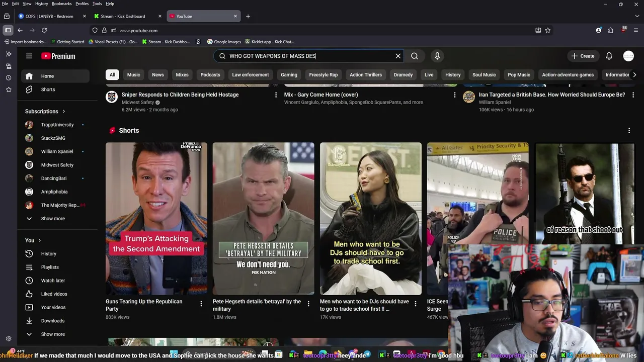Image resolution: width=644 pixels, height=362 pixels.
Task: Open options for Gary Come Home mix
Action: click(x=455, y=95)
